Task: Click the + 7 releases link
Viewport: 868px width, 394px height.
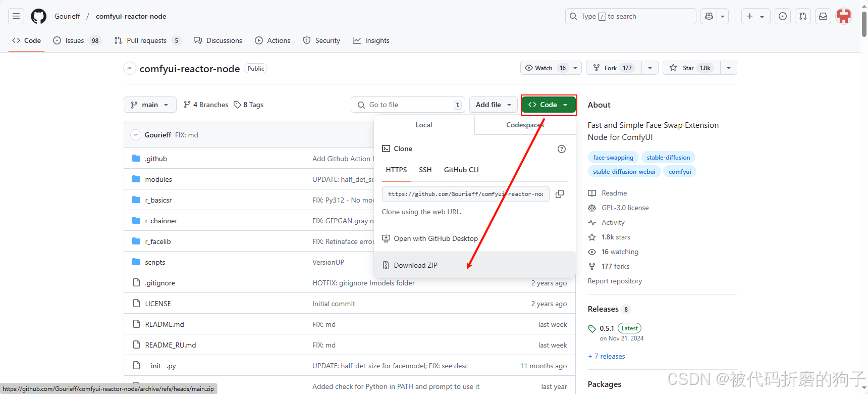Action: coord(607,356)
